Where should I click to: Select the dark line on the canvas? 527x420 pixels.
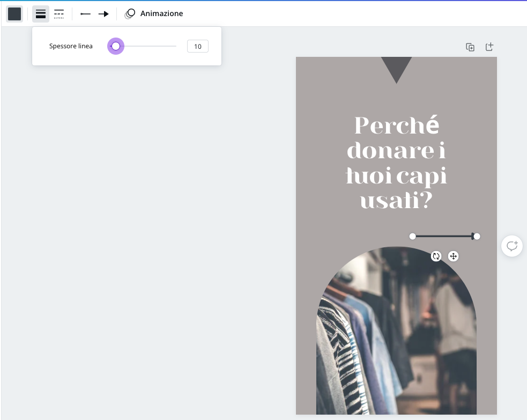coord(444,237)
